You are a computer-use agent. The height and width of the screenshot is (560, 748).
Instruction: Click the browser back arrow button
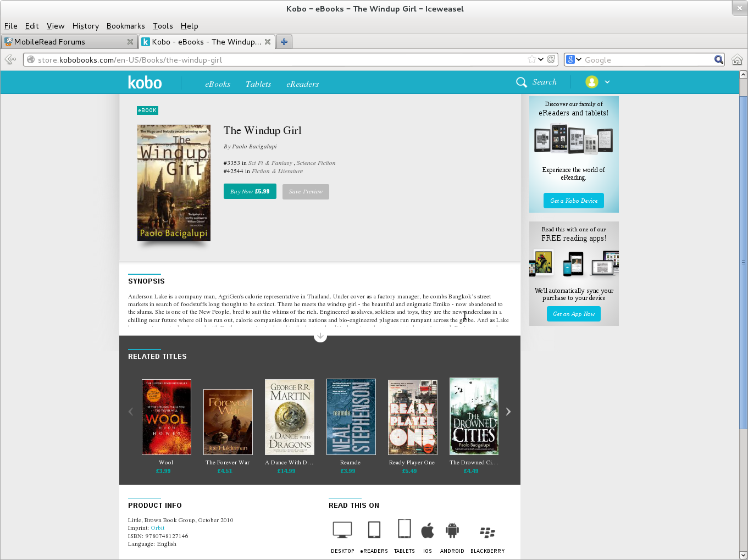coord(10,59)
